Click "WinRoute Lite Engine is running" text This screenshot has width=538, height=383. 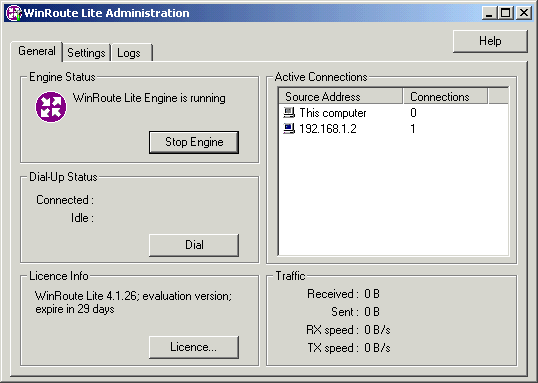point(149,98)
